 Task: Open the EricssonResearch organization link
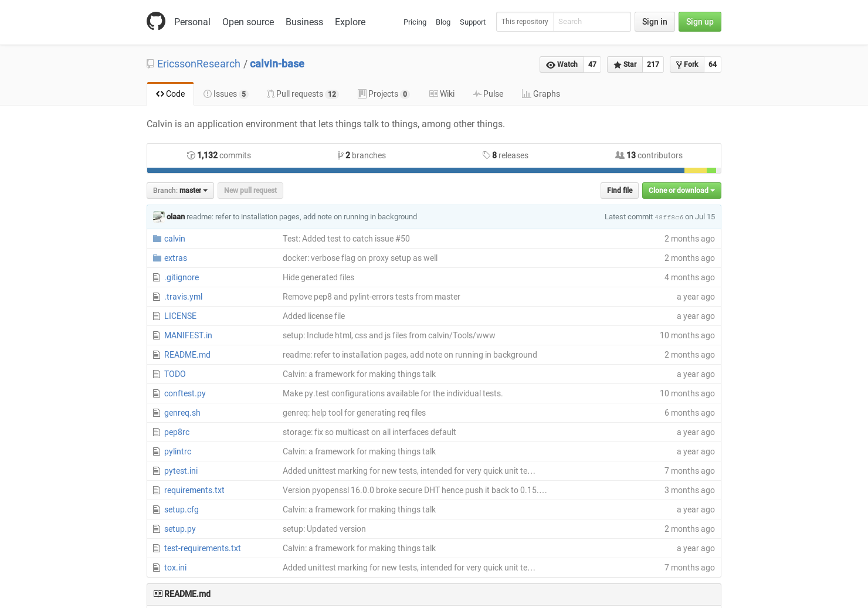[199, 64]
